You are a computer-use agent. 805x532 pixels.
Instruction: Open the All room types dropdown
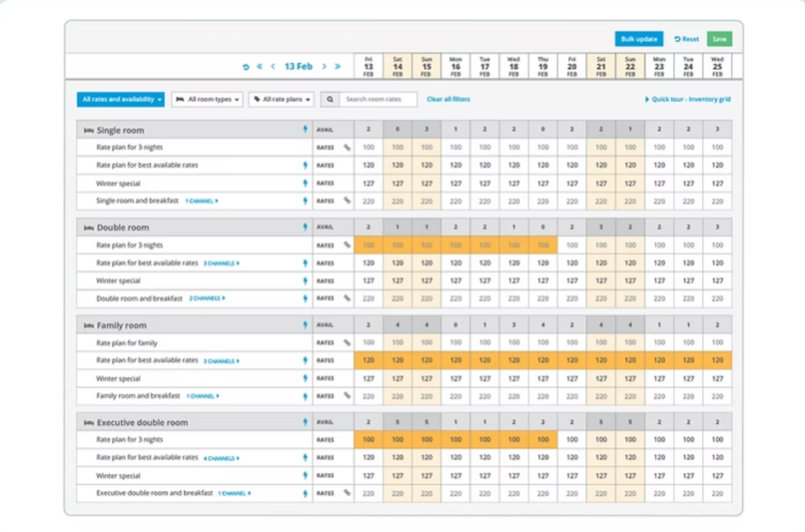pos(207,99)
